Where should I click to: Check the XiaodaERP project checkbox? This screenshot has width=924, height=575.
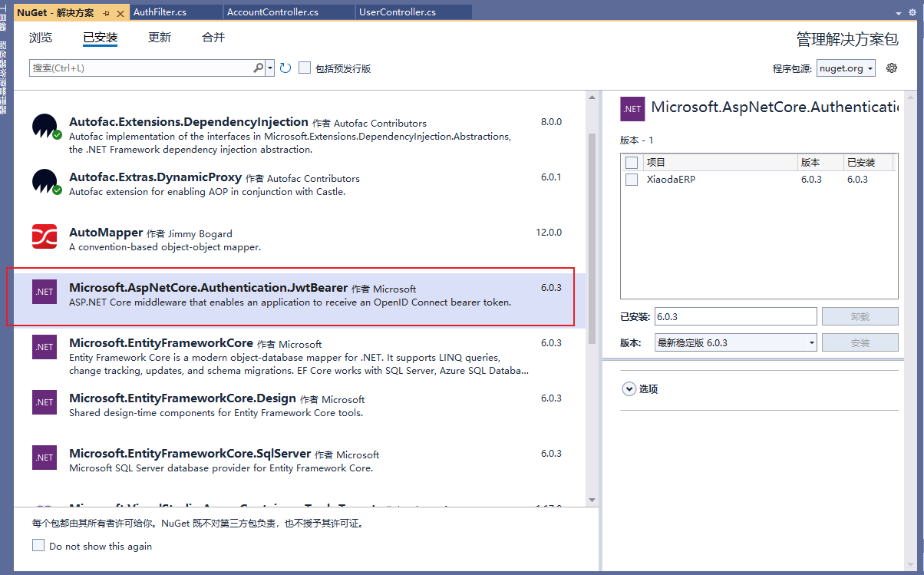(x=632, y=180)
